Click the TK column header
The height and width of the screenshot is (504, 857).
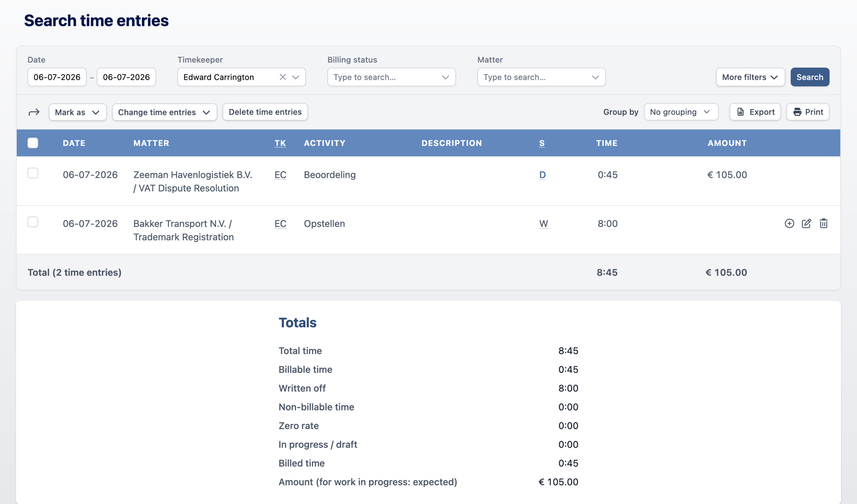coord(280,143)
